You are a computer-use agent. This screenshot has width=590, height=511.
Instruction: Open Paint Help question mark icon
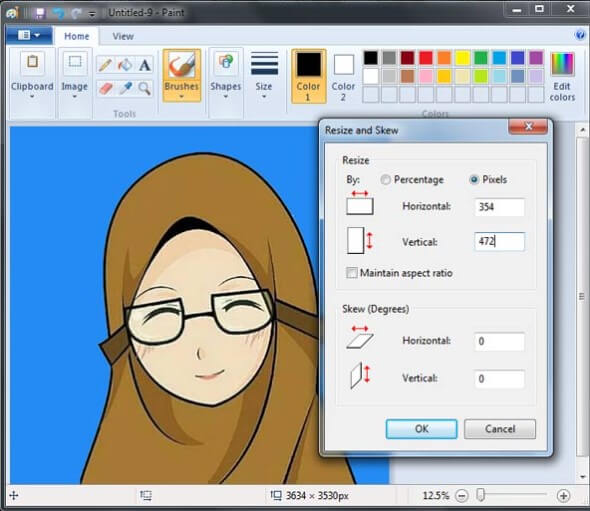(x=580, y=35)
